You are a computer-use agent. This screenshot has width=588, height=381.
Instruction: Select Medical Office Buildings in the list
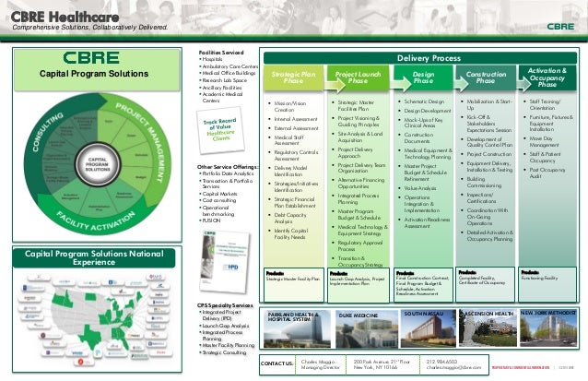coord(228,73)
